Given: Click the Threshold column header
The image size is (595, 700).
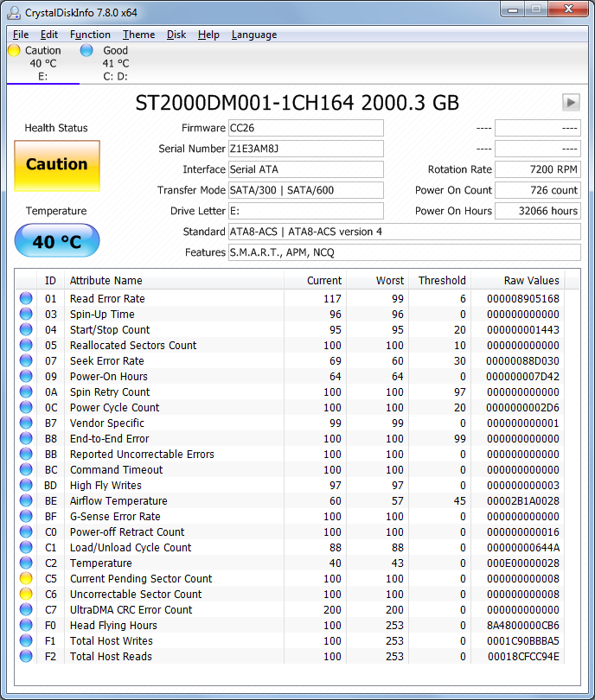Looking at the screenshot, I should coord(439,280).
